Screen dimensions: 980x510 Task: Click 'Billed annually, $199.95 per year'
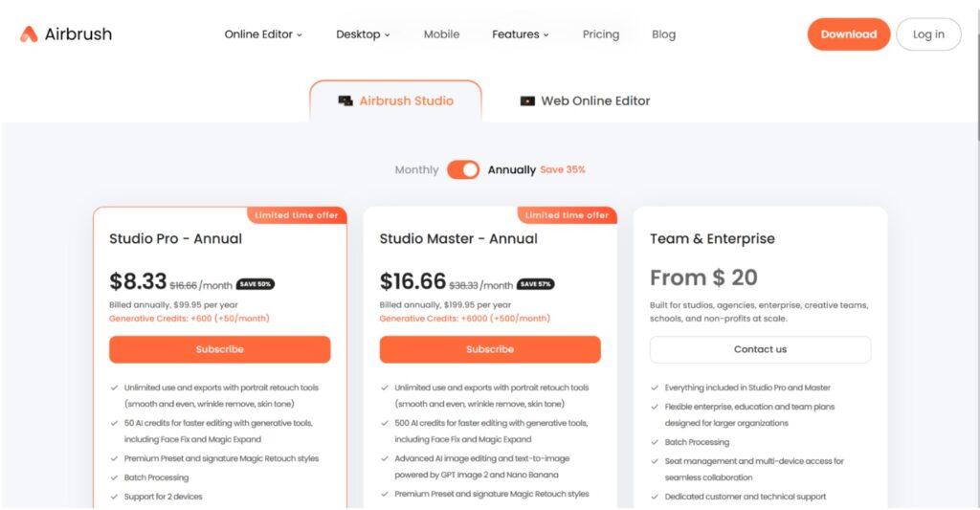445,305
